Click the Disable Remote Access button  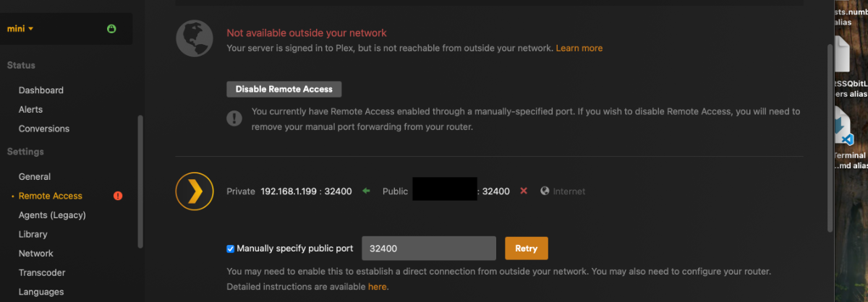(284, 90)
